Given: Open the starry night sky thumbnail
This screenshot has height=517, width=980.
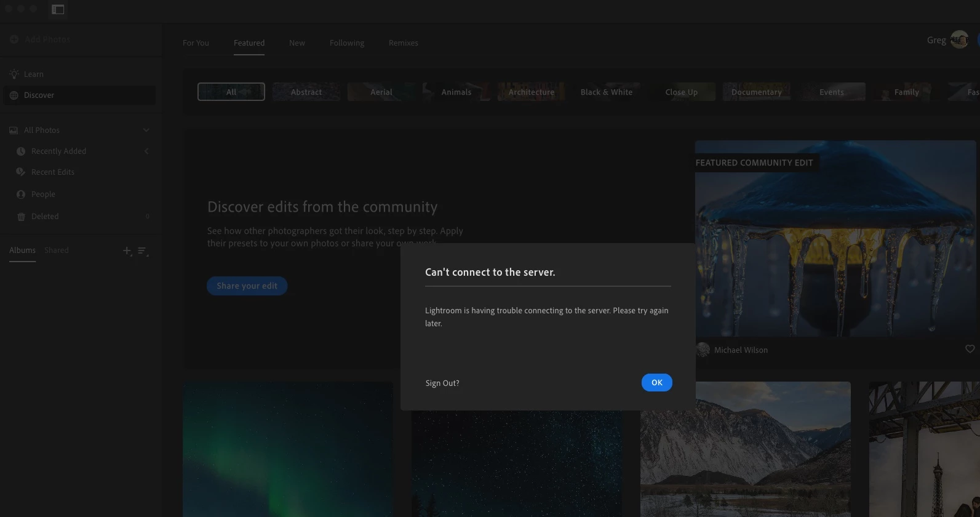Looking at the screenshot, I should point(517,464).
